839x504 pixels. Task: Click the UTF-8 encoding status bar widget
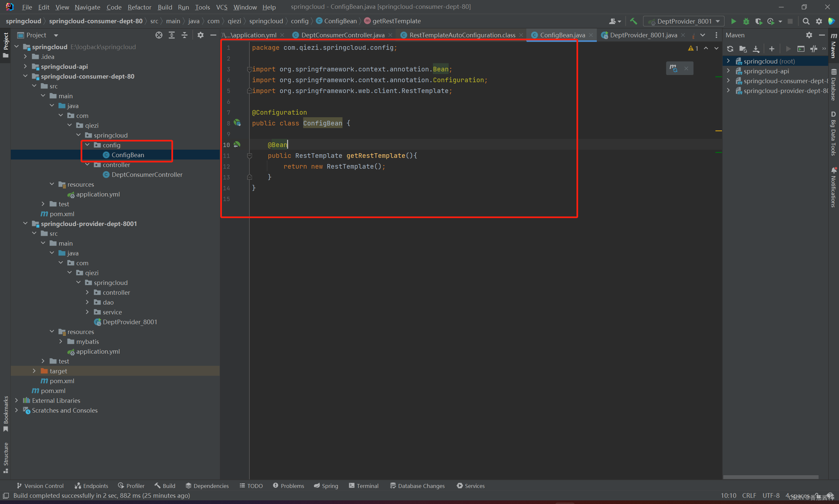click(771, 495)
